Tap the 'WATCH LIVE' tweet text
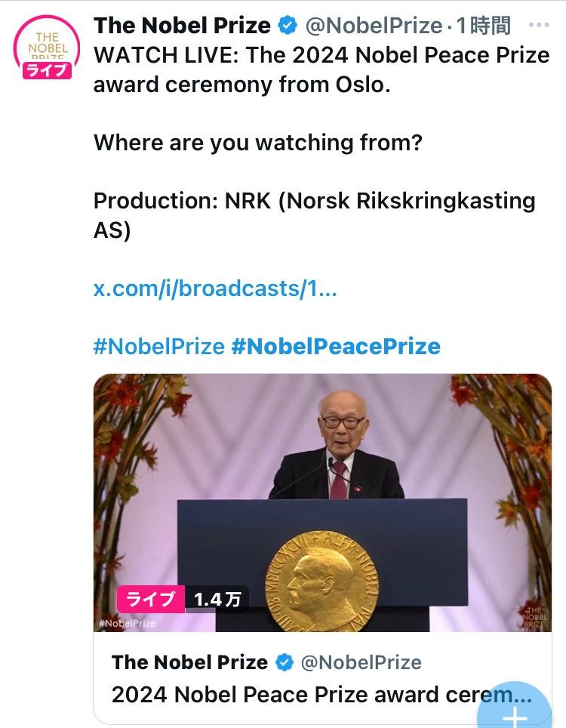 (321, 69)
